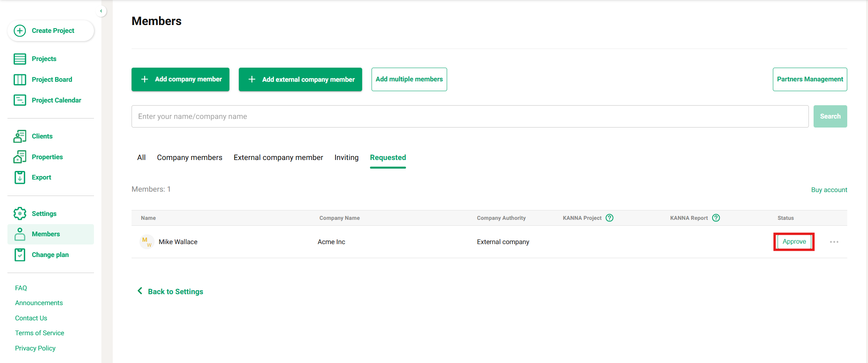Switch to the Inviting tab
This screenshot has height=363, width=868.
tap(346, 158)
